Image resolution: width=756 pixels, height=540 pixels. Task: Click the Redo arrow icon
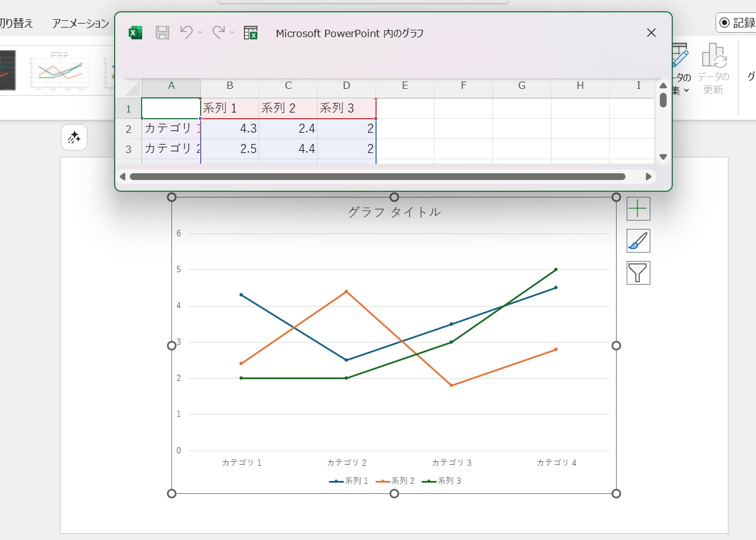(219, 32)
